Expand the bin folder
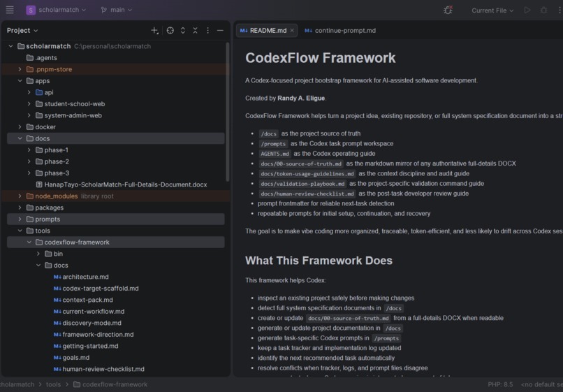The image size is (563, 392). pyautogui.click(x=38, y=254)
